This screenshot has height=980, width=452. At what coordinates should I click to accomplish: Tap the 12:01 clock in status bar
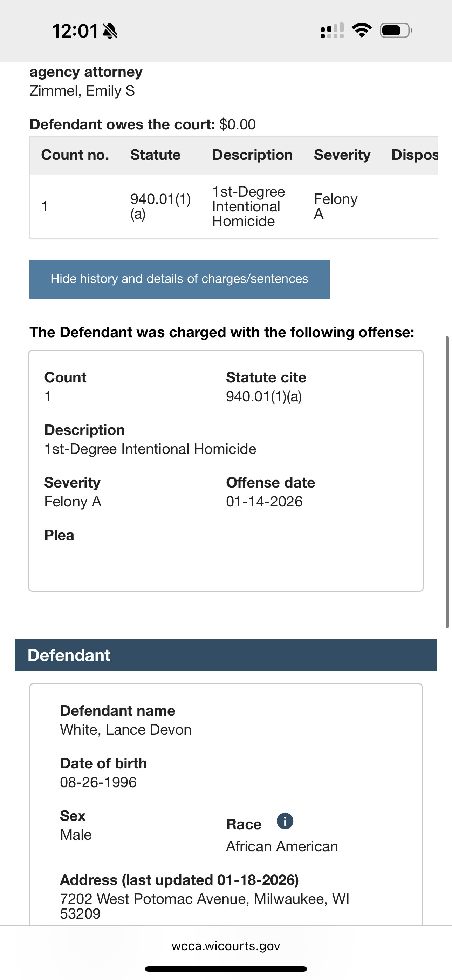click(x=75, y=31)
